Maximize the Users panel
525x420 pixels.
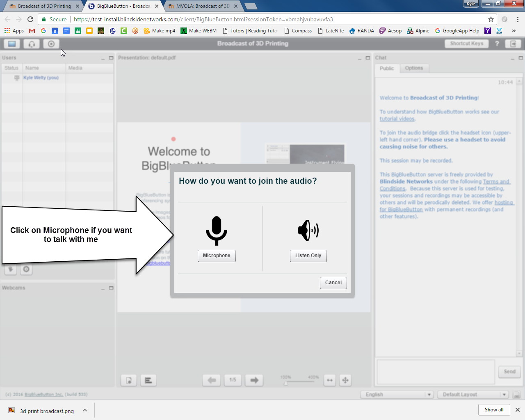coord(111,58)
